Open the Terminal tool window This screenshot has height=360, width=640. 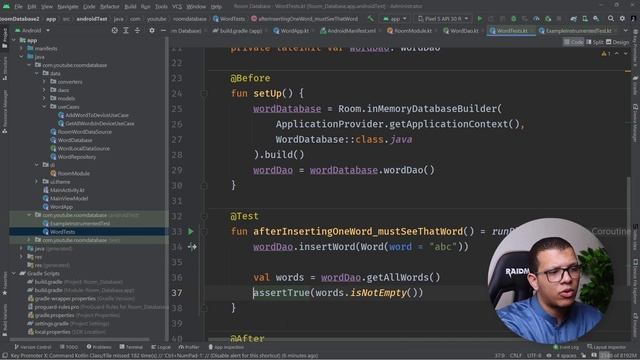point(131,347)
